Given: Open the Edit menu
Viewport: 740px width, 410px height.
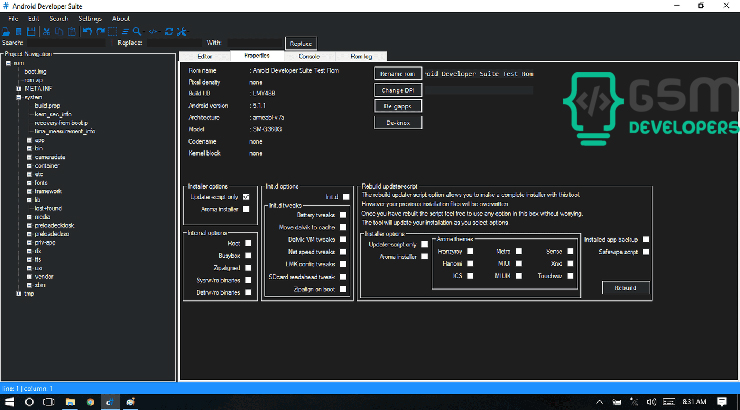Looking at the screenshot, I should coord(34,18).
